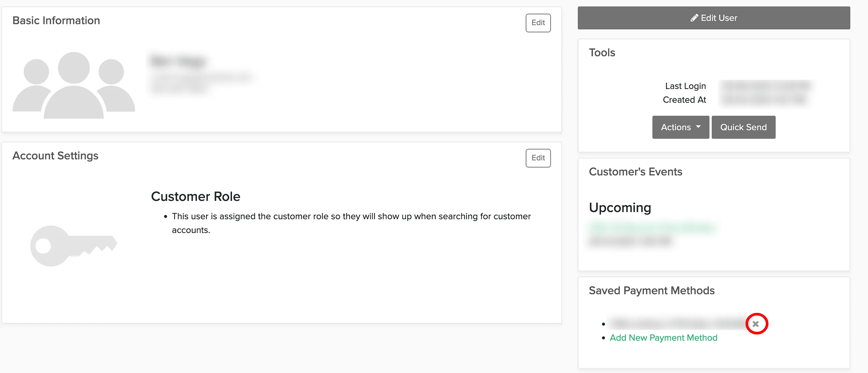Edit the Basic Information section
The image size is (868, 373).
[x=538, y=23]
